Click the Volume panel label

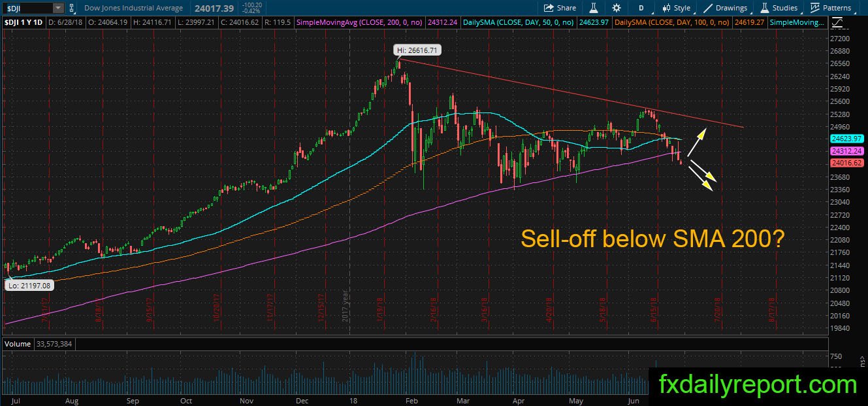point(17,343)
